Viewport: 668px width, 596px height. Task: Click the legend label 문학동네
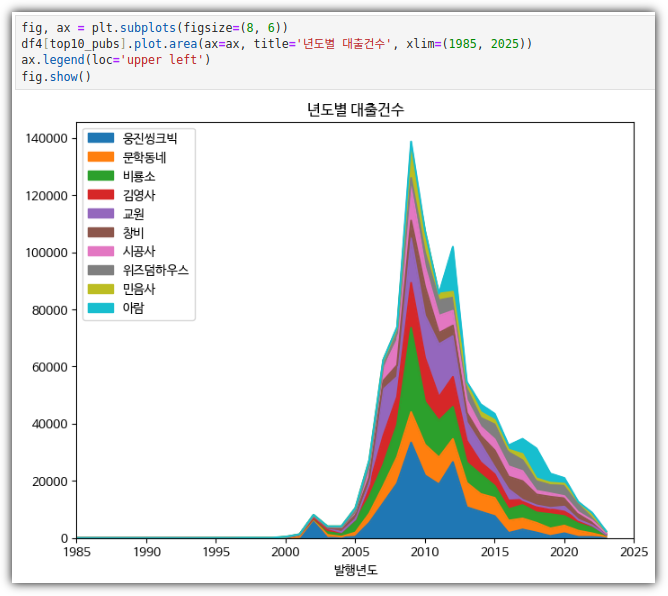pos(144,157)
